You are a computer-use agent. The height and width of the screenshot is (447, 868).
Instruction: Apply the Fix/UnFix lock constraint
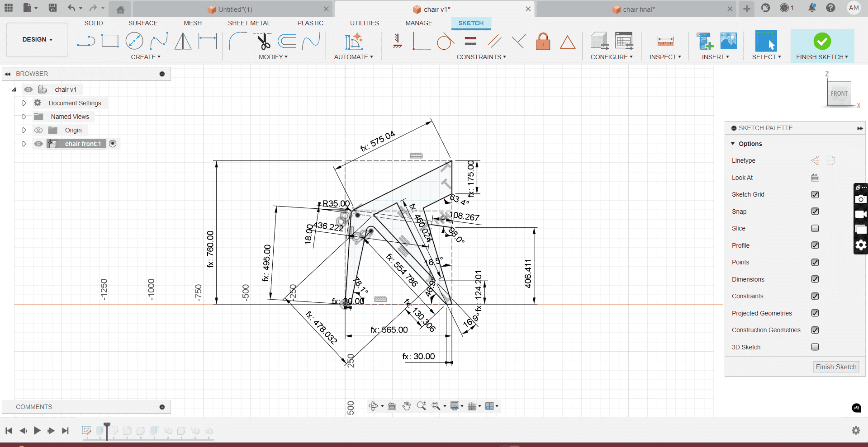pos(543,41)
